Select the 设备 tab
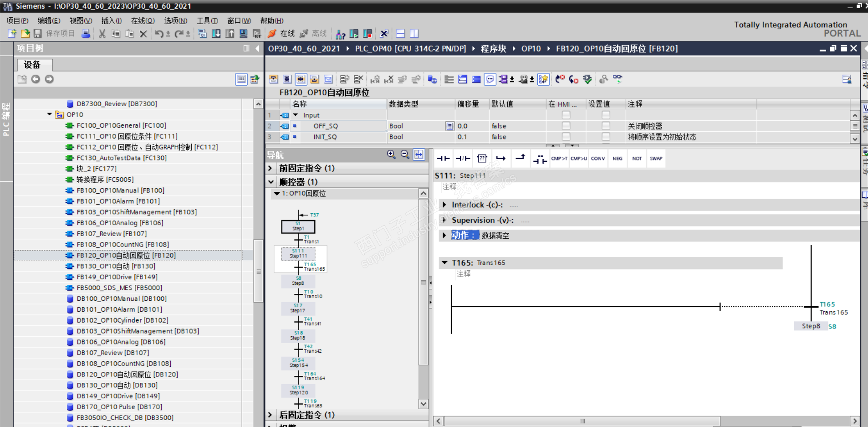 pyautogui.click(x=32, y=65)
